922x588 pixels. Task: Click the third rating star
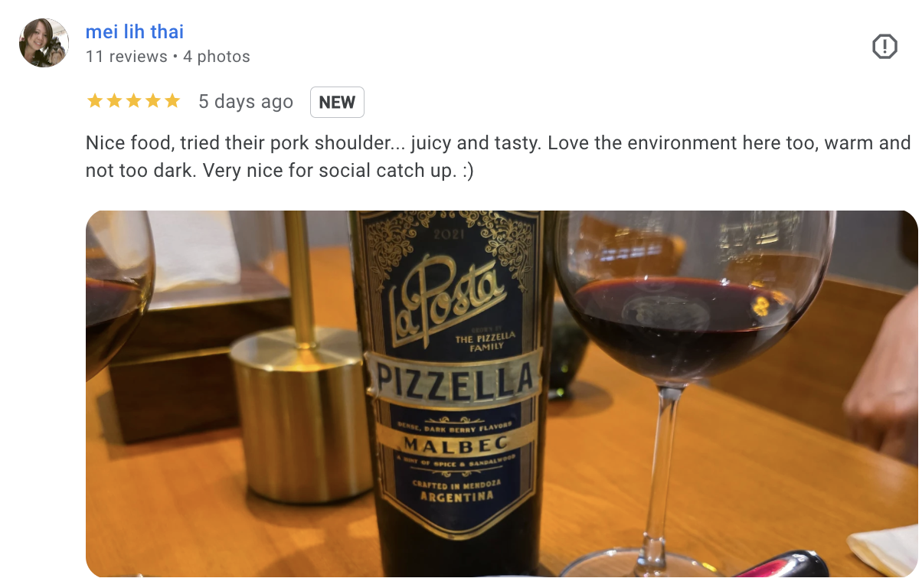pyautogui.click(x=133, y=101)
